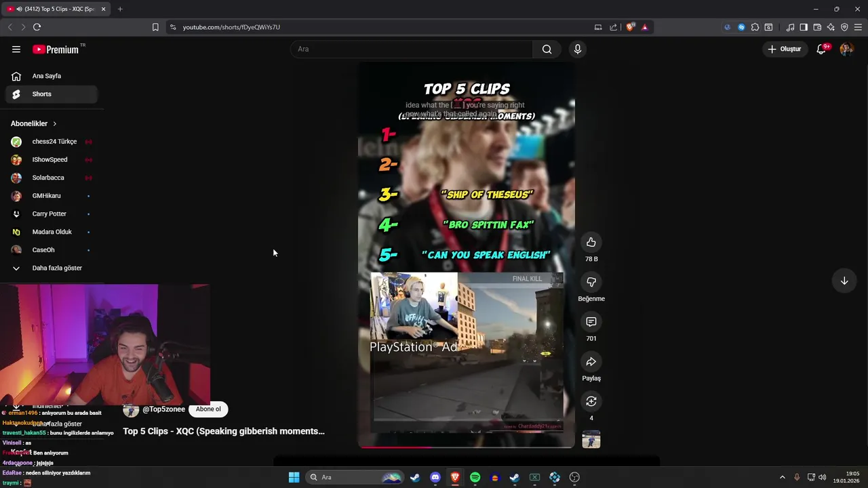Share the Short via Paylaş icon
Image resolution: width=868 pixels, height=488 pixels.
coord(591,362)
